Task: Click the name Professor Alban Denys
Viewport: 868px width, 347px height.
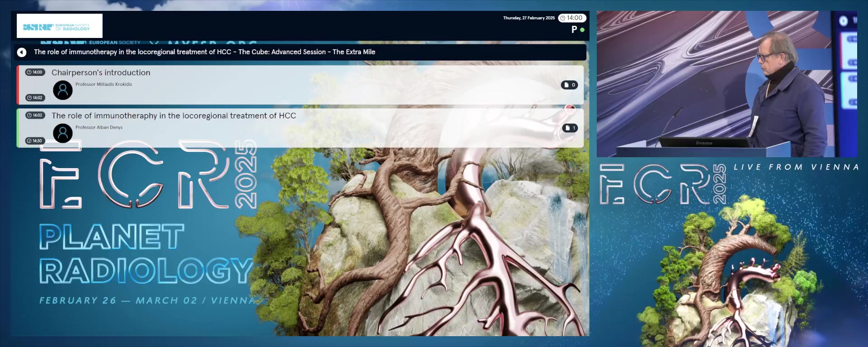Action: (x=99, y=127)
